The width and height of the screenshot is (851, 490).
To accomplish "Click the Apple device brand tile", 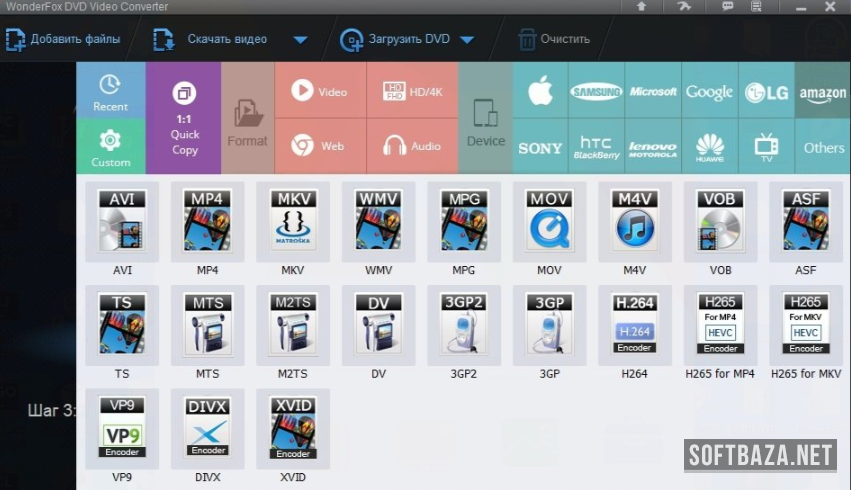I will (540, 91).
